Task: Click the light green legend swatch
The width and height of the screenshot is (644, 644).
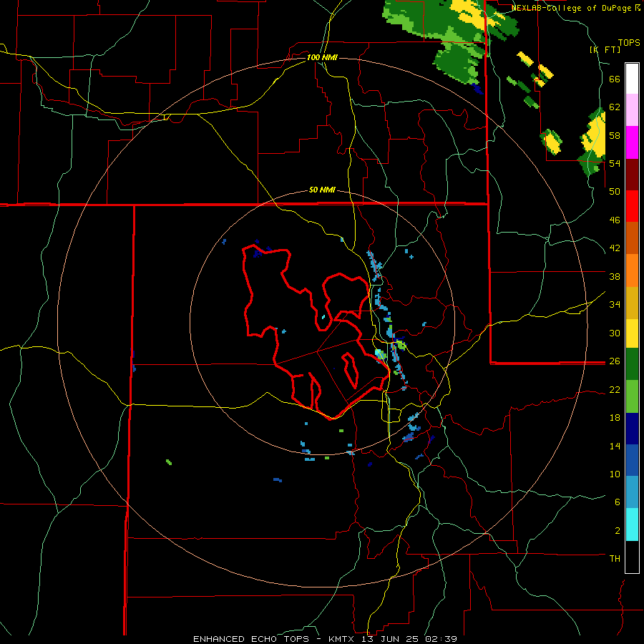Action: pyautogui.click(x=632, y=396)
